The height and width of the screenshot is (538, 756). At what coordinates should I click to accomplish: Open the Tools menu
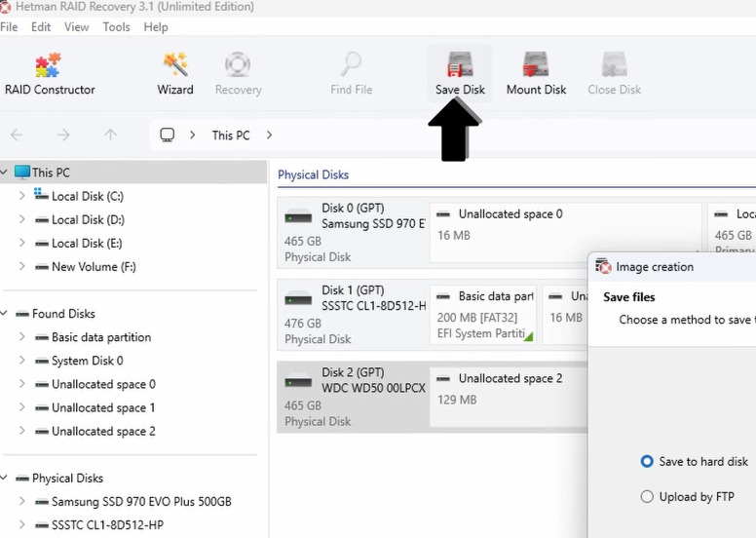pyautogui.click(x=116, y=27)
